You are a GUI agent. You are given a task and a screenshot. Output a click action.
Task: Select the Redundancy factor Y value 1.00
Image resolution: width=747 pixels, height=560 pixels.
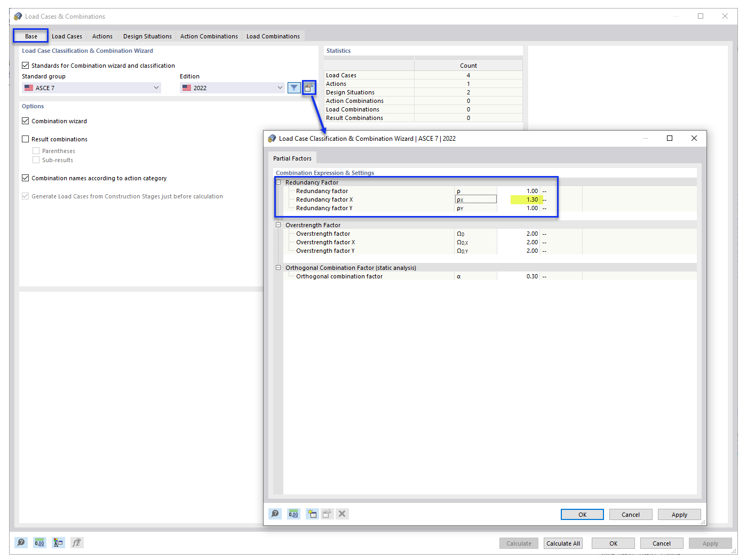point(518,208)
